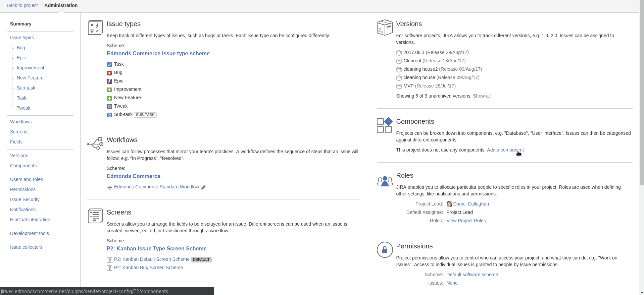Viewport: 644px width, 295px height.
Task: Open Components in the sidebar
Action: (x=23, y=166)
